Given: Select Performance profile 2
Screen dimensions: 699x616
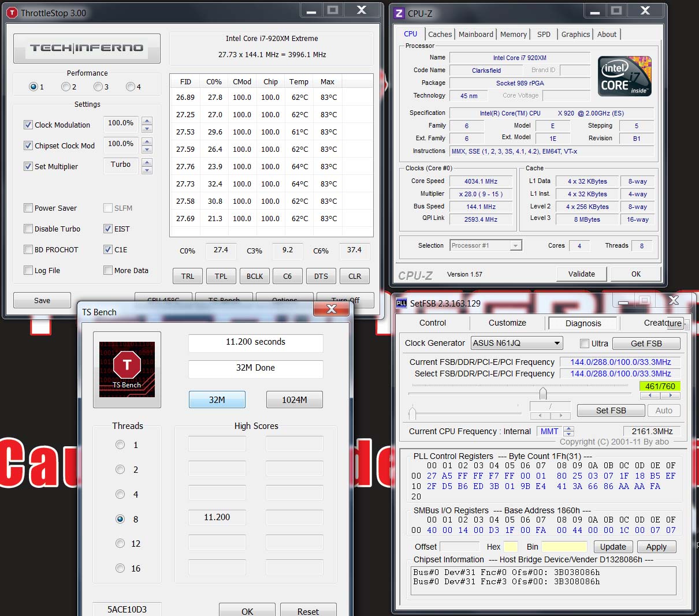Looking at the screenshot, I should pyautogui.click(x=66, y=87).
